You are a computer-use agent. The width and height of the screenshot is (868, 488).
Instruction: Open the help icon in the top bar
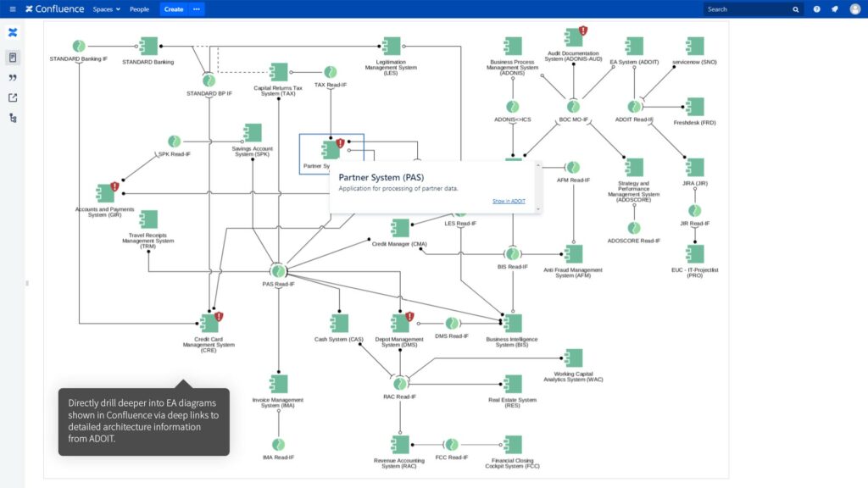point(815,8)
